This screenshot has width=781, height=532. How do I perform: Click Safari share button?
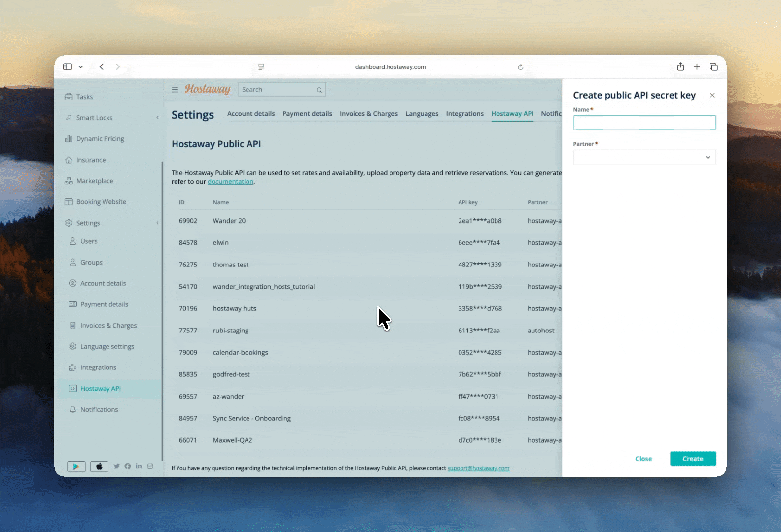click(x=680, y=66)
